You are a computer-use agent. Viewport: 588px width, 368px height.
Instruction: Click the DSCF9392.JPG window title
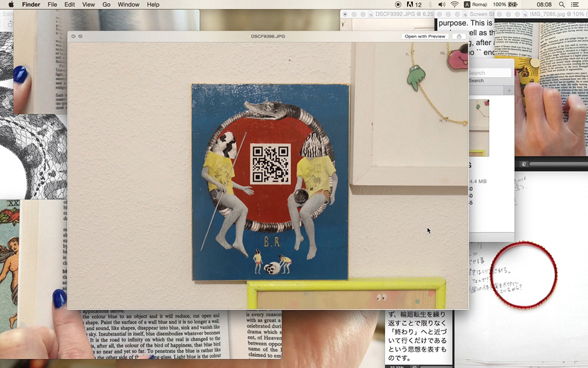click(405, 14)
